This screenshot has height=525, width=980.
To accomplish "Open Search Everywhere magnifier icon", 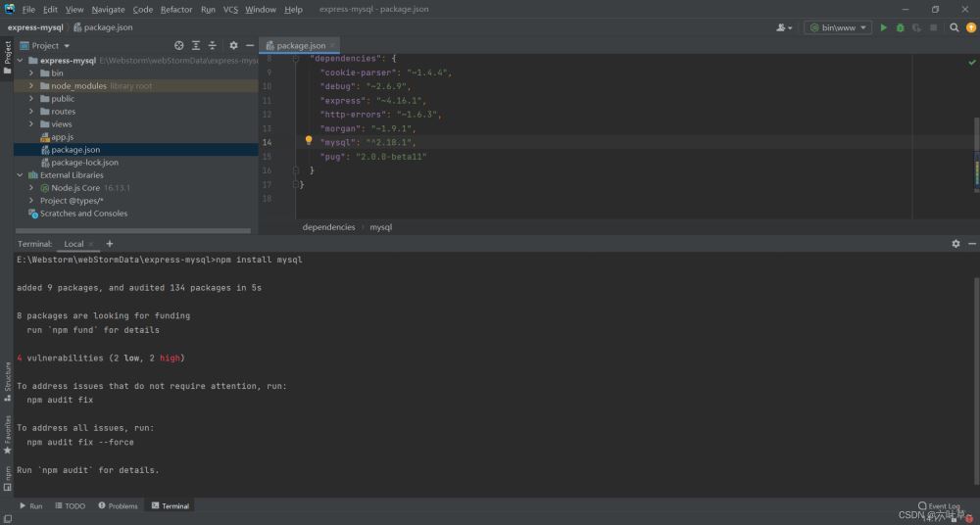I will pos(955,27).
